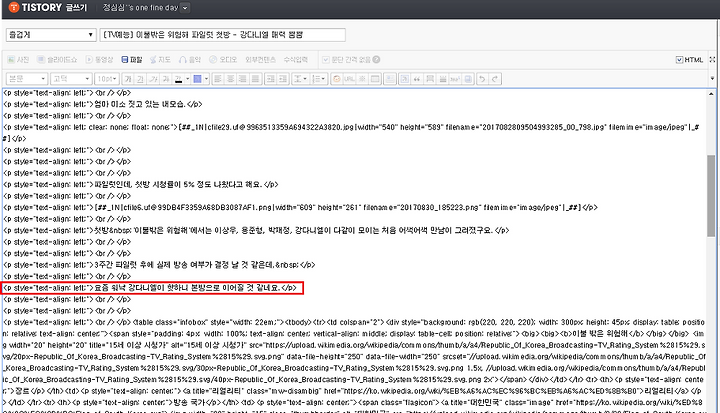The width and height of the screenshot is (720, 413).
Task: Open the 10pt font size dropdown
Action: 107,79
